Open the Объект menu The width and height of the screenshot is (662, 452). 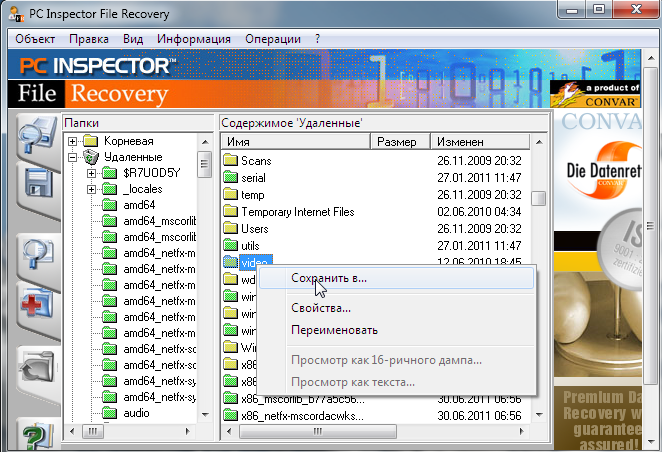(35, 39)
